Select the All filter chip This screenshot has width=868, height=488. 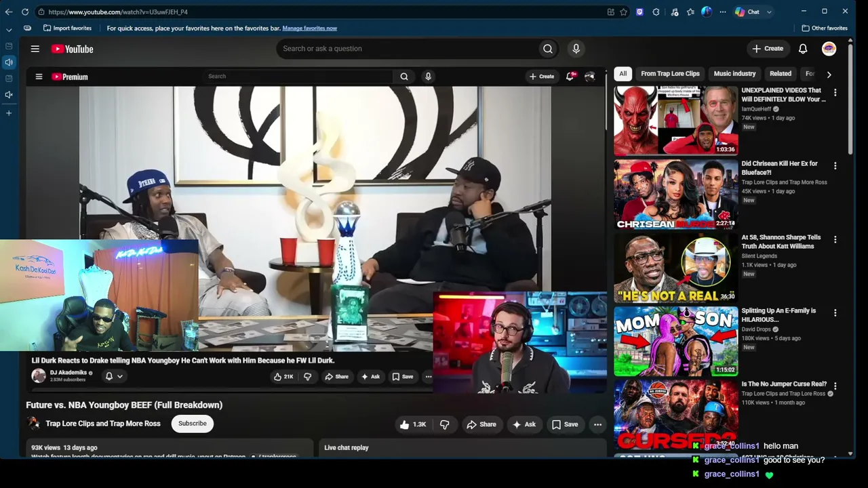tap(623, 73)
